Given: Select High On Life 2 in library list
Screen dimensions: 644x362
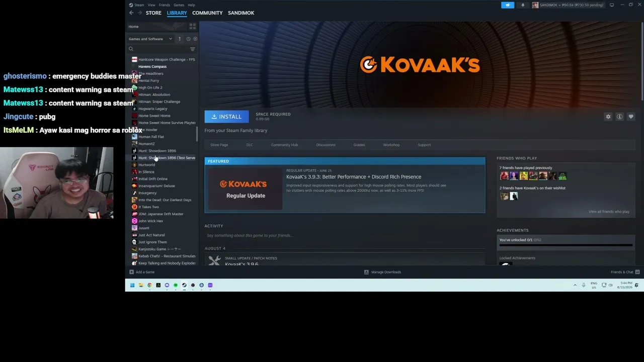Looking at the screenshot, I should [150, 87].
